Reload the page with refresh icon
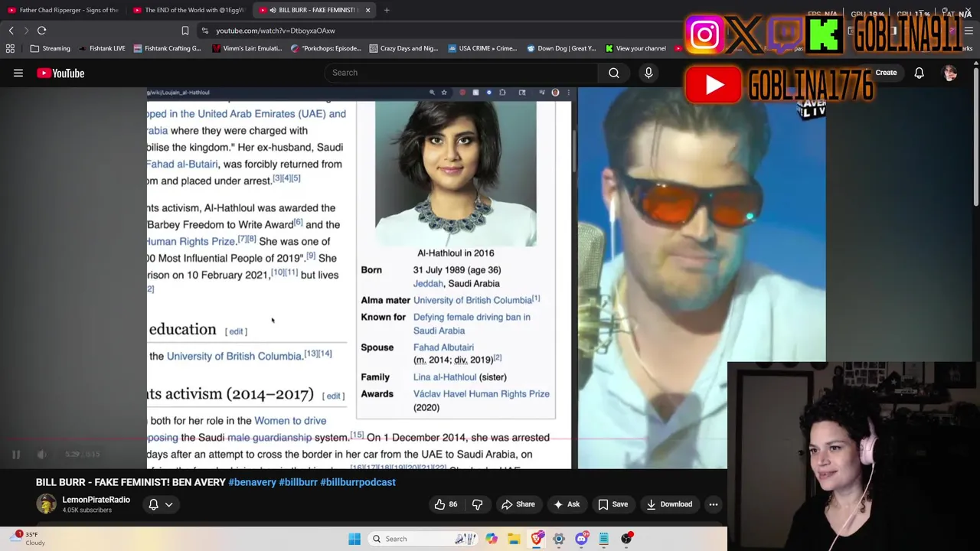The height and width of the screenshot is (551, 980). click(41, 31)
